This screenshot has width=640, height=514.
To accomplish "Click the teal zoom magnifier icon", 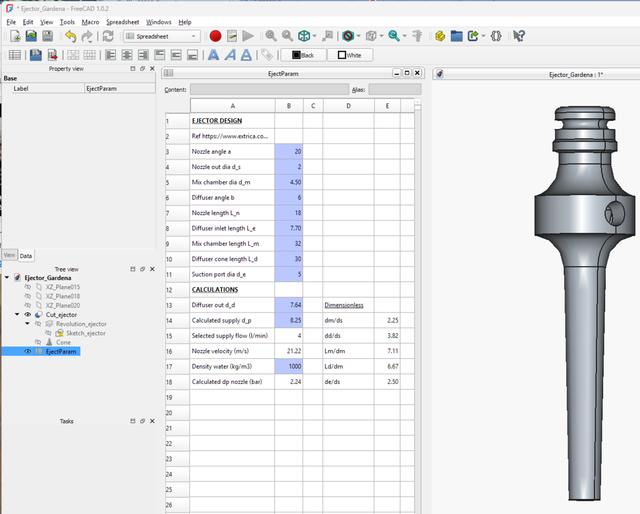I will coord(394,36).
